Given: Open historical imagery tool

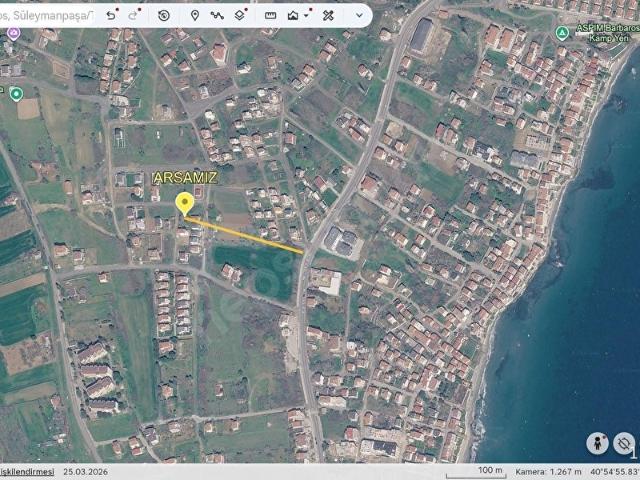Looking at the screenshot, I should [164, 16].
